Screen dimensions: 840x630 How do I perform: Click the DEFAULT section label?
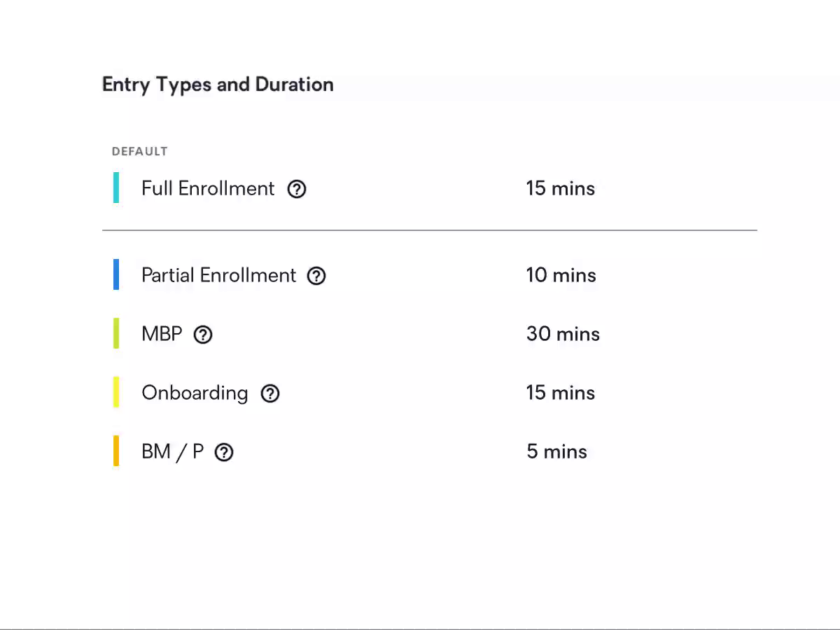[140, 151]
